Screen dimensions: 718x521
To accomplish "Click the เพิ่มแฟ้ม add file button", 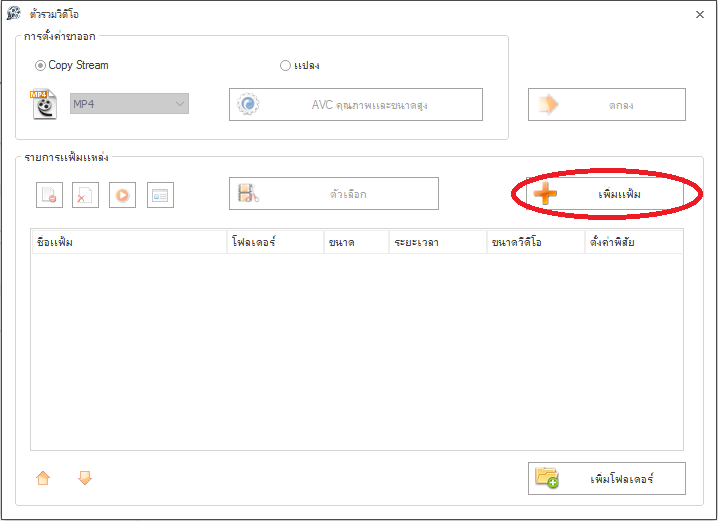I will point(605,194).
